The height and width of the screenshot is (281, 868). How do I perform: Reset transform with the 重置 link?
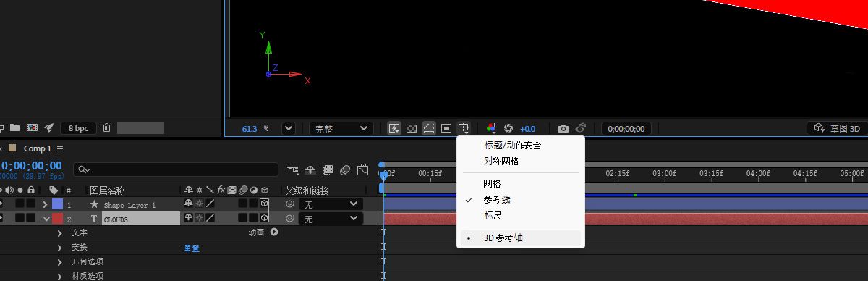192,248
